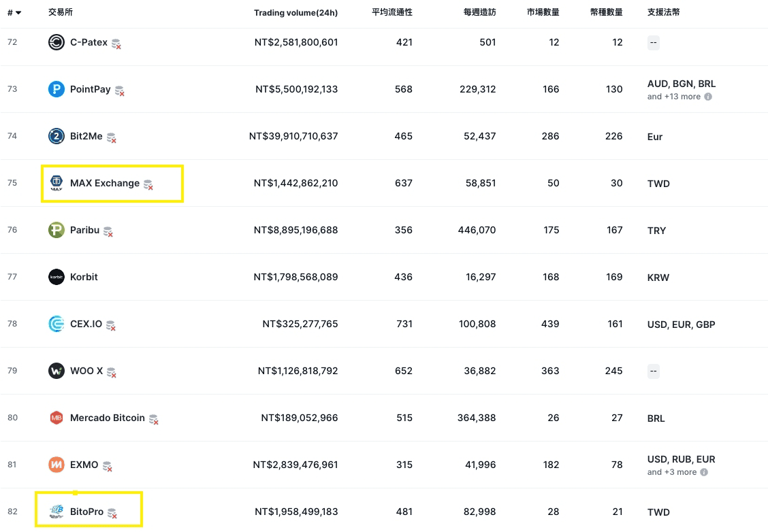Click Eur fiat in Bit2Me row

coord(655,137)
